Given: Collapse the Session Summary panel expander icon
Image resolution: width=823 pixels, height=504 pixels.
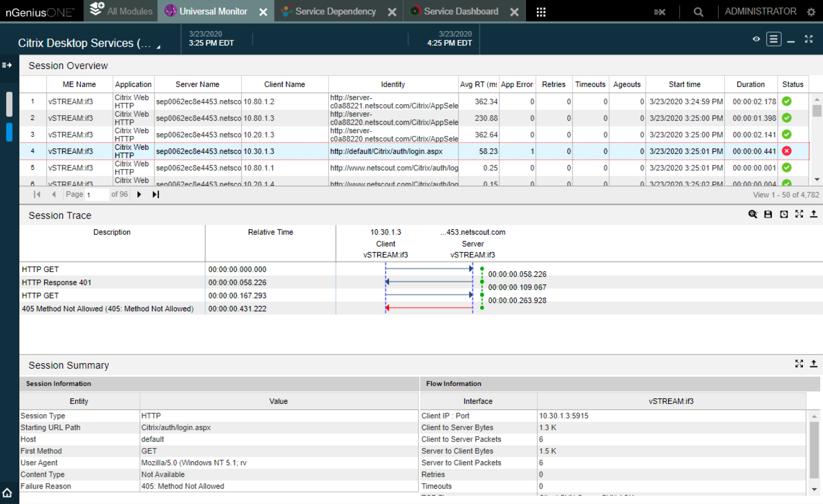Looking at the screenshot, I should click(799, 364).
